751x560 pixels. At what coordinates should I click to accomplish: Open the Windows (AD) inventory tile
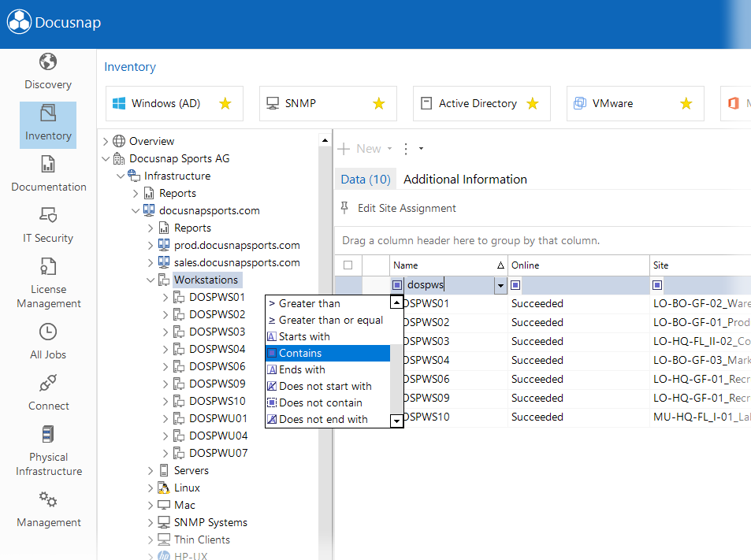(174, 103)
